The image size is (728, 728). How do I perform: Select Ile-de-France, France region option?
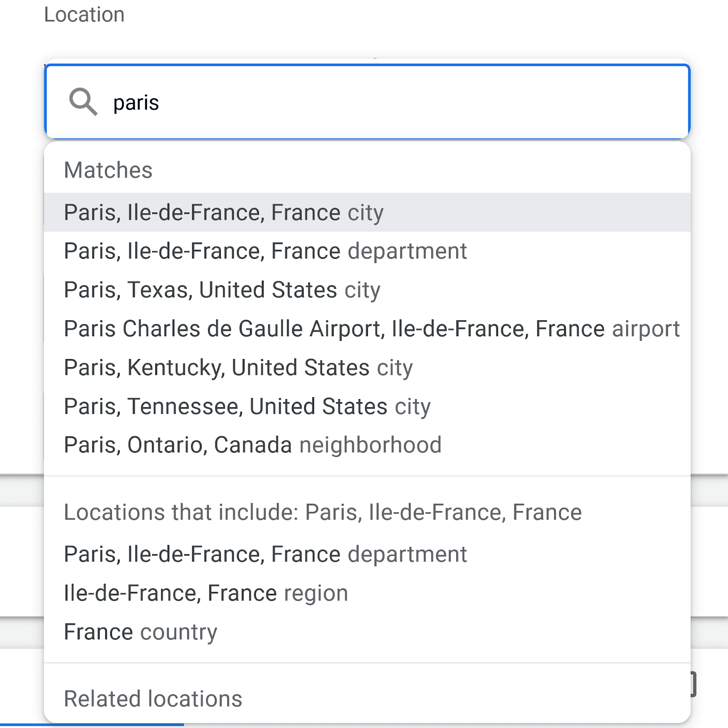206,592
